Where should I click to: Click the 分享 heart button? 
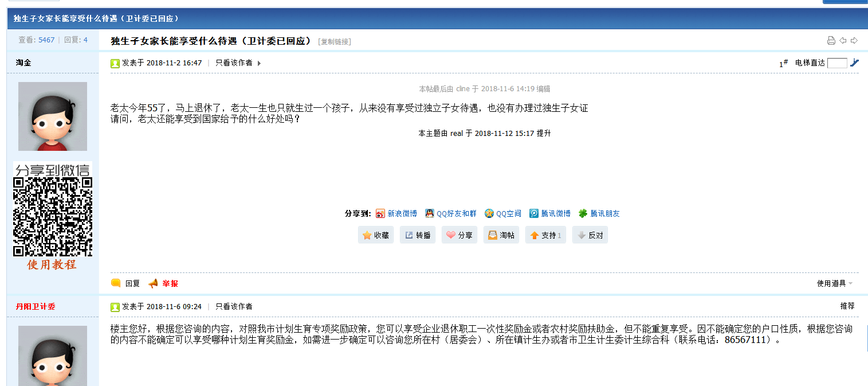(x=459, y=235)
